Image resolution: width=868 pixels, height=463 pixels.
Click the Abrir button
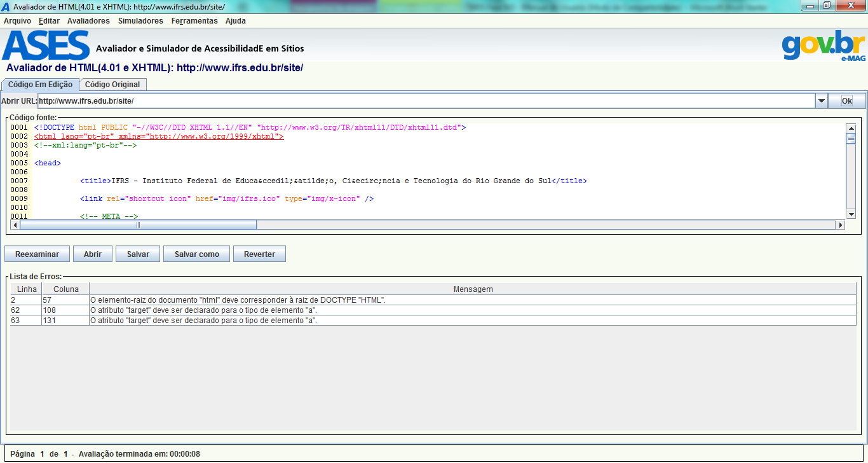click(x=93, y=254)
